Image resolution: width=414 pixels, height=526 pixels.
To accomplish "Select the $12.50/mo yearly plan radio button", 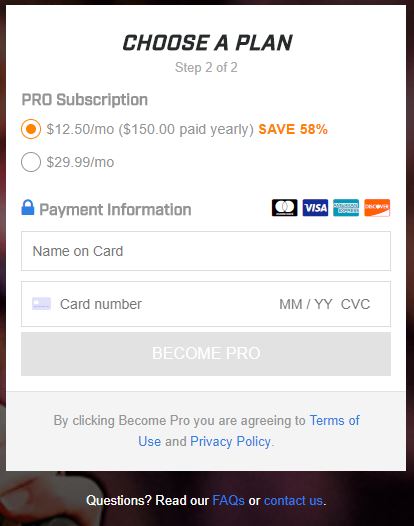I will 31,129.
